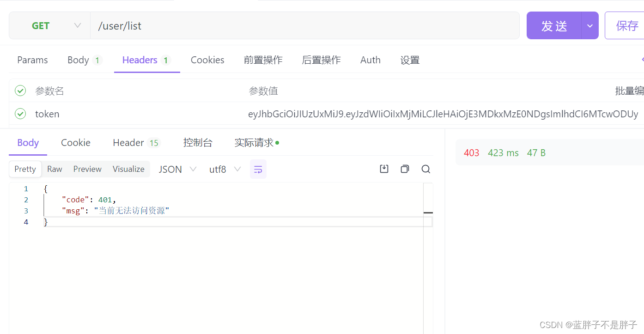Click the token value starting with eyJhbGci
Screen dimensions: 644x334
(443, 114)
